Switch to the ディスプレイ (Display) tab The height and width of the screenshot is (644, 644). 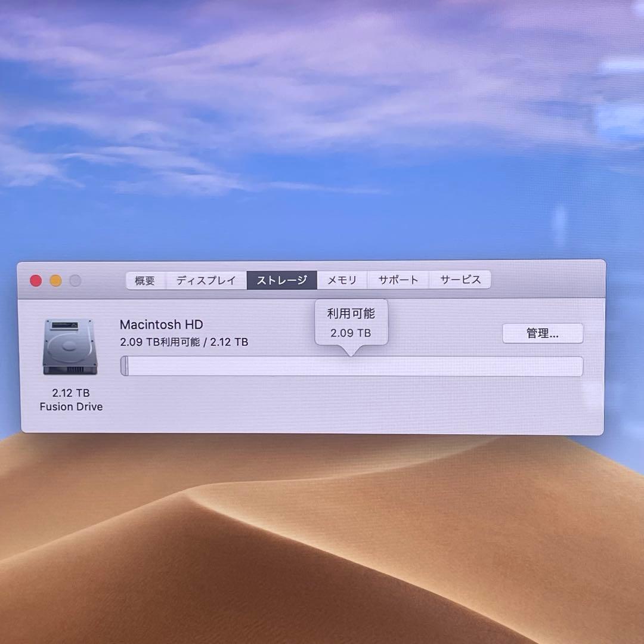205,280
